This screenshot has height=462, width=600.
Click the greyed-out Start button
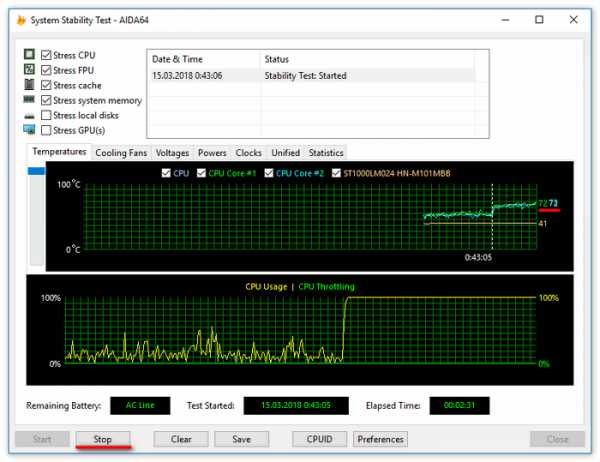[42, 439]
